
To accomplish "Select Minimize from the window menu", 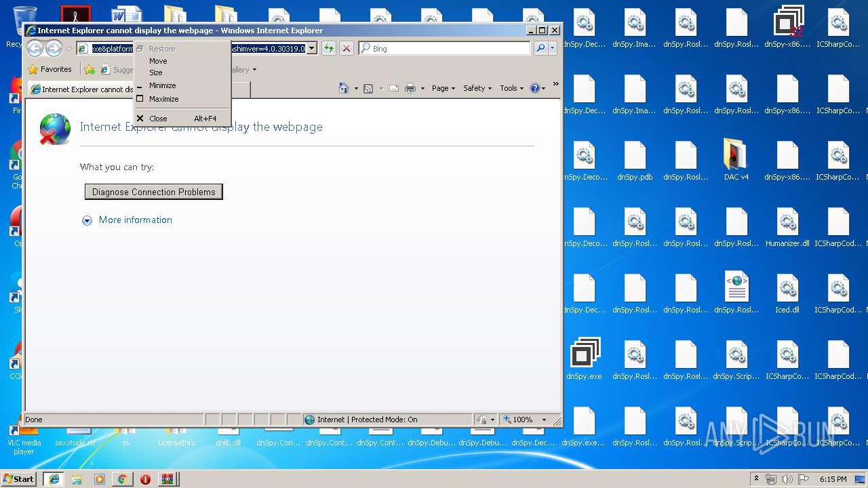I will 182,85.
